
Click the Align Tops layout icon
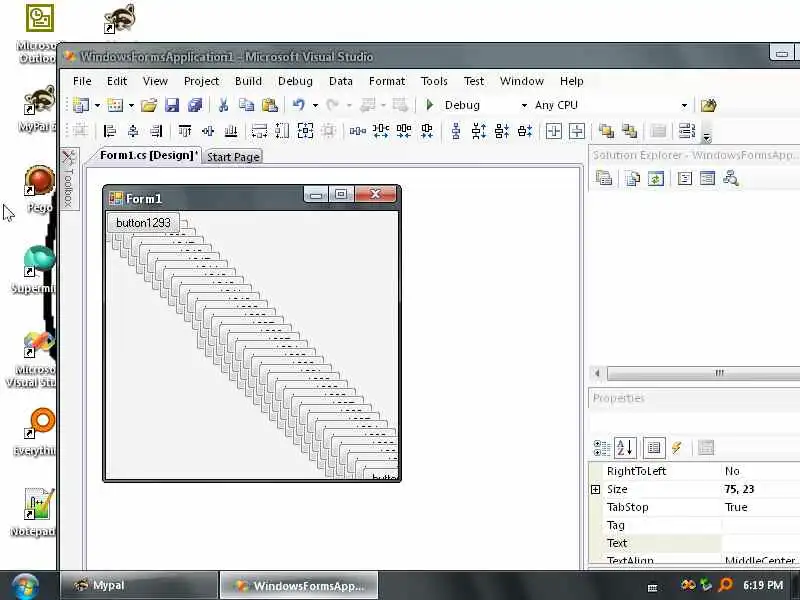185,131
